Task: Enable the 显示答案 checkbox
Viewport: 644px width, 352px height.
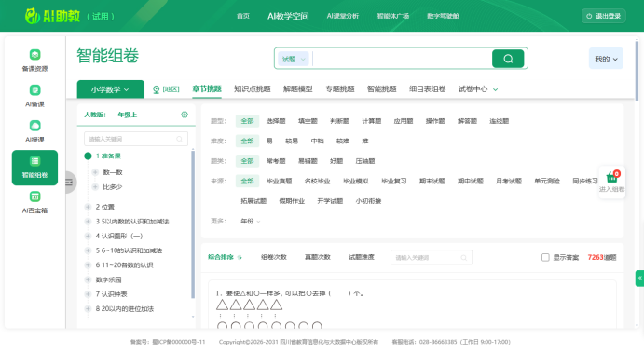Action: 545,257
